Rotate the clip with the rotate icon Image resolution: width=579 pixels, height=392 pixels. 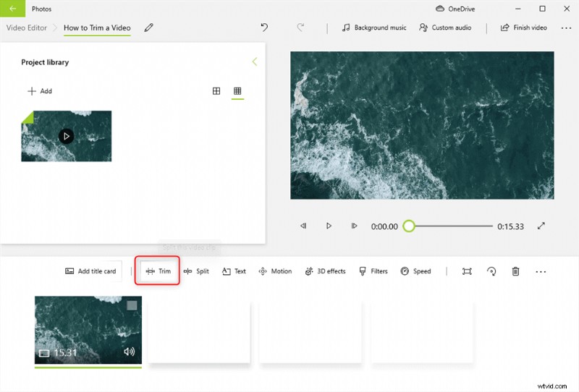[491, 272]
